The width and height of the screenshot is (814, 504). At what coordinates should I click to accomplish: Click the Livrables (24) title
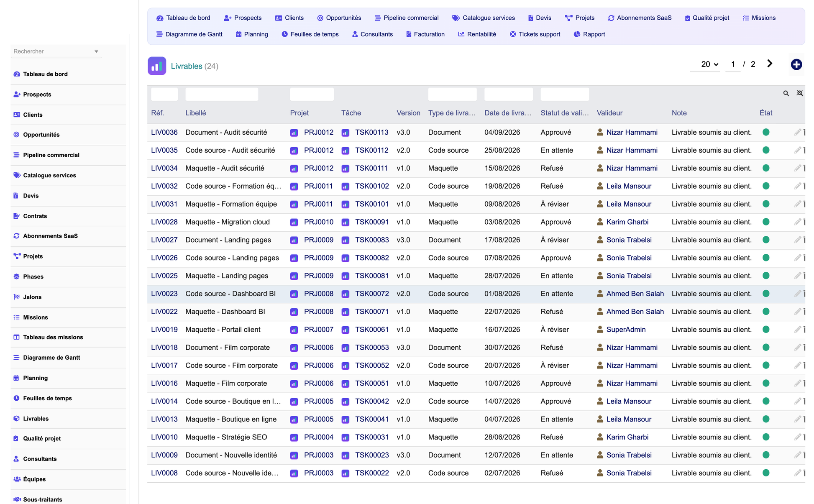click(195, 66)
